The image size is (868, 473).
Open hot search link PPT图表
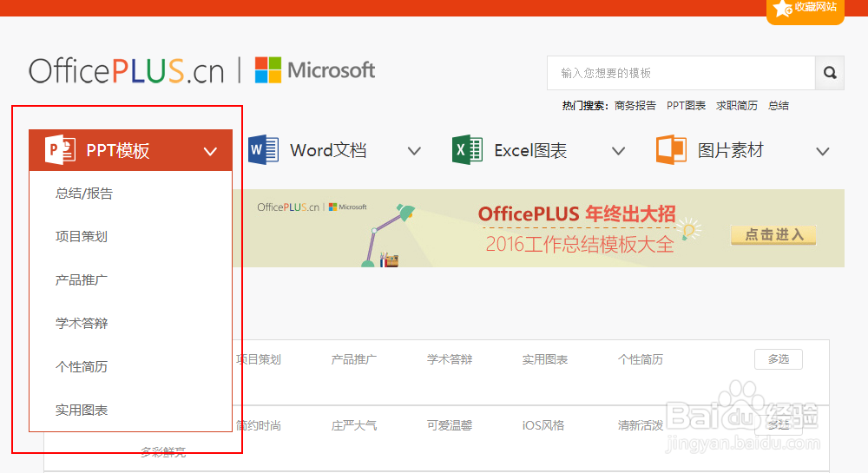point(686,105)
